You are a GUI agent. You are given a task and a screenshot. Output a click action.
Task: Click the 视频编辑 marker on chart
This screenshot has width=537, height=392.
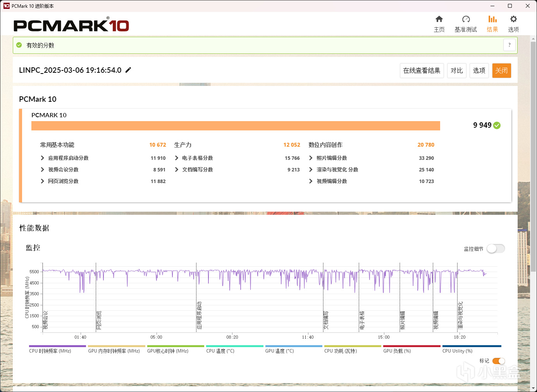tap(436, 320)
